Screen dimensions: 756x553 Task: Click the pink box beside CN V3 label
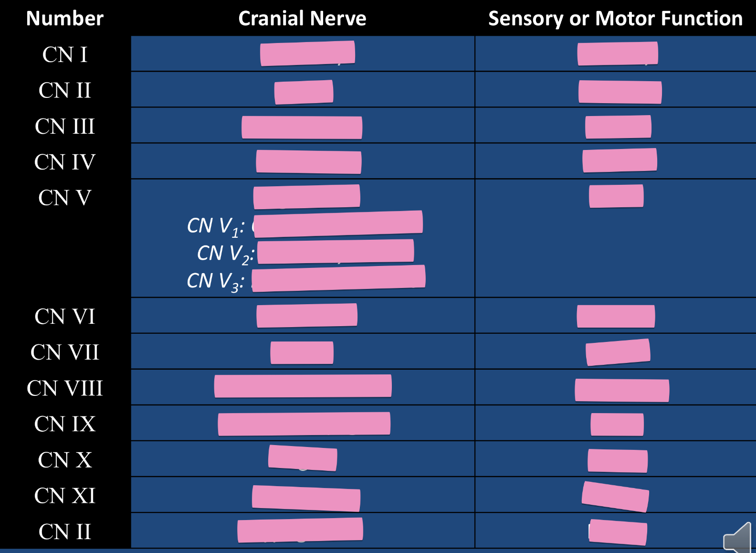point(338,278)
